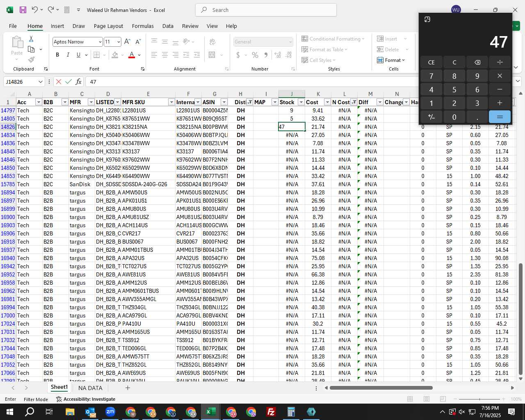Apply center horizontal alignment icon
Viewport: 525px width, 420px height.
165,55
